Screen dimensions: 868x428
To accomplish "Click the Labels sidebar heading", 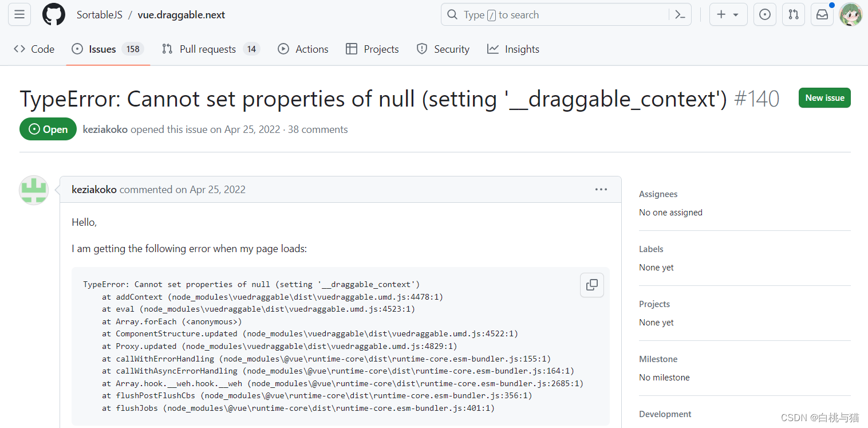I will pos(651,249).
